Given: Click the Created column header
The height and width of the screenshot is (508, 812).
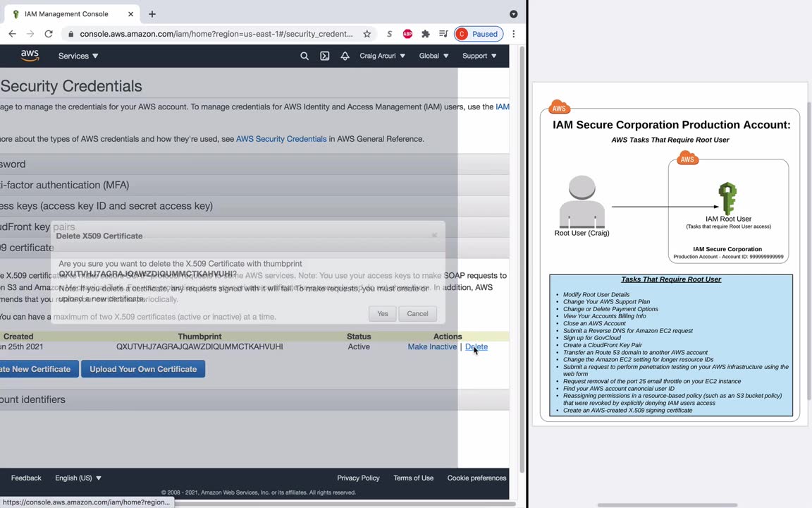Looking at the screenshot, I should pos(18,337).
